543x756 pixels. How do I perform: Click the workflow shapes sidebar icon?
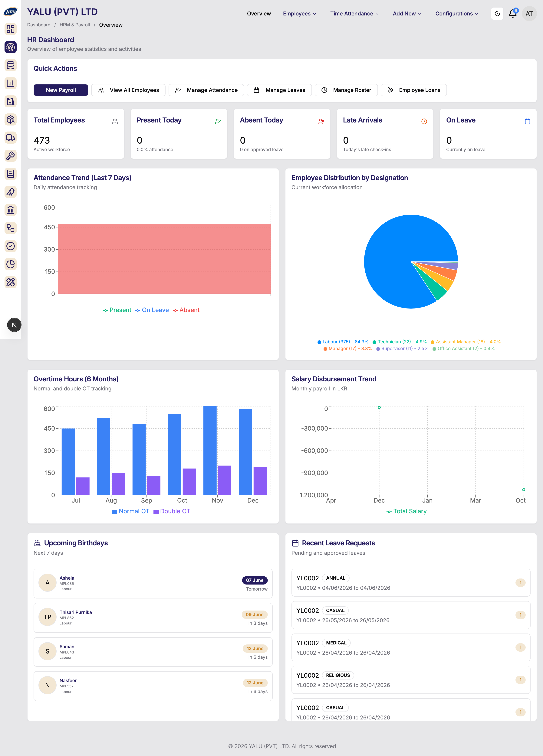click(10, 228)
